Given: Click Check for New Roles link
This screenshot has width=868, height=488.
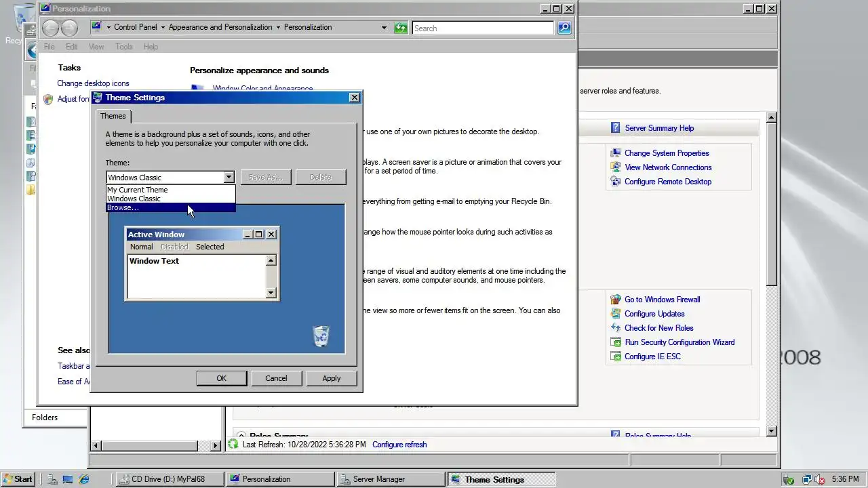Looking at the screenshot, I should pos(658,328).
